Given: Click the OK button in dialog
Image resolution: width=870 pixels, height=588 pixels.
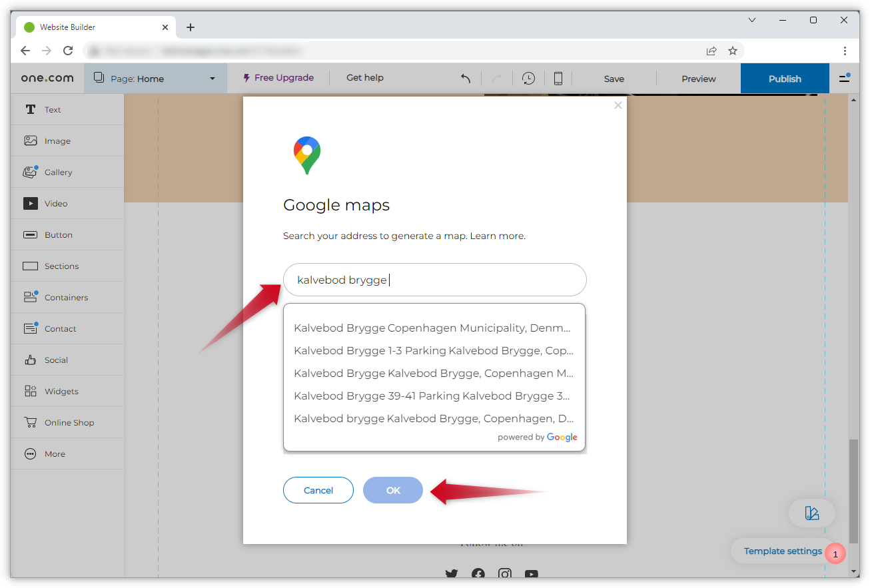Looking at the screenshot, I should pos(393,490).
